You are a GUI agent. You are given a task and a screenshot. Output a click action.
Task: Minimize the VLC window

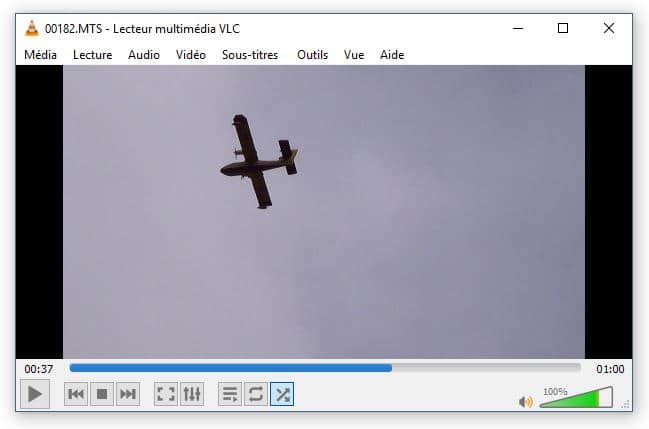click(x=518, y=28)
